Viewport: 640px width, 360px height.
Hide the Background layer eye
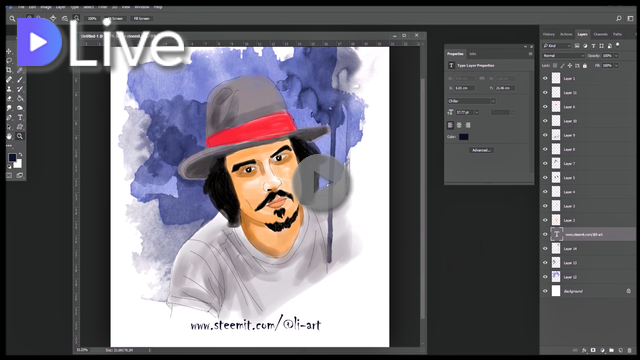(545, 291)
